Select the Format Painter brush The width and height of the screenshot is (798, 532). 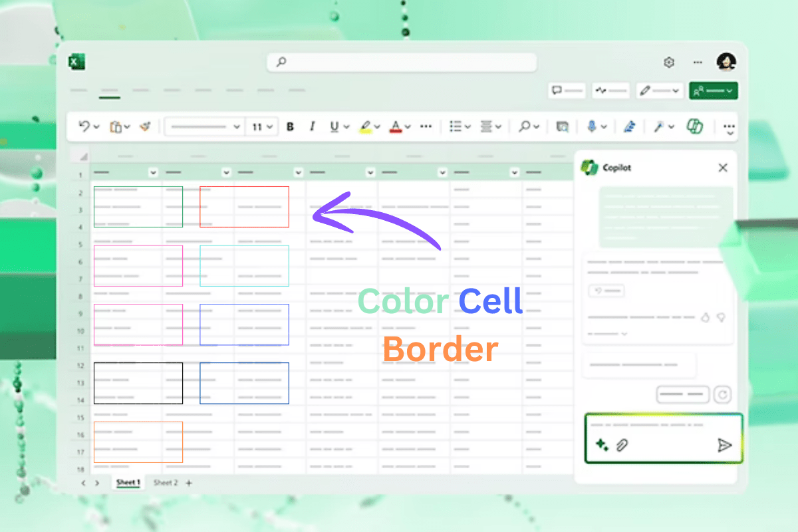click(146, 126)
